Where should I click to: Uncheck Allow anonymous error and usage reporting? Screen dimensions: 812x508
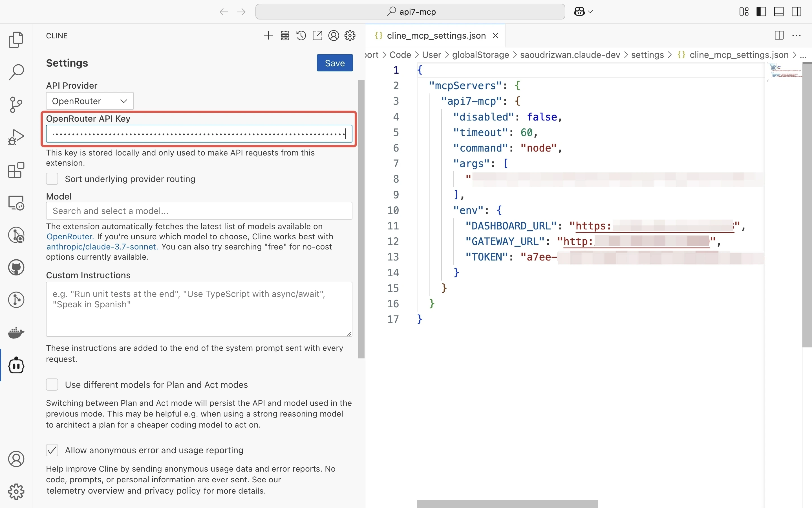click(52, 450)
